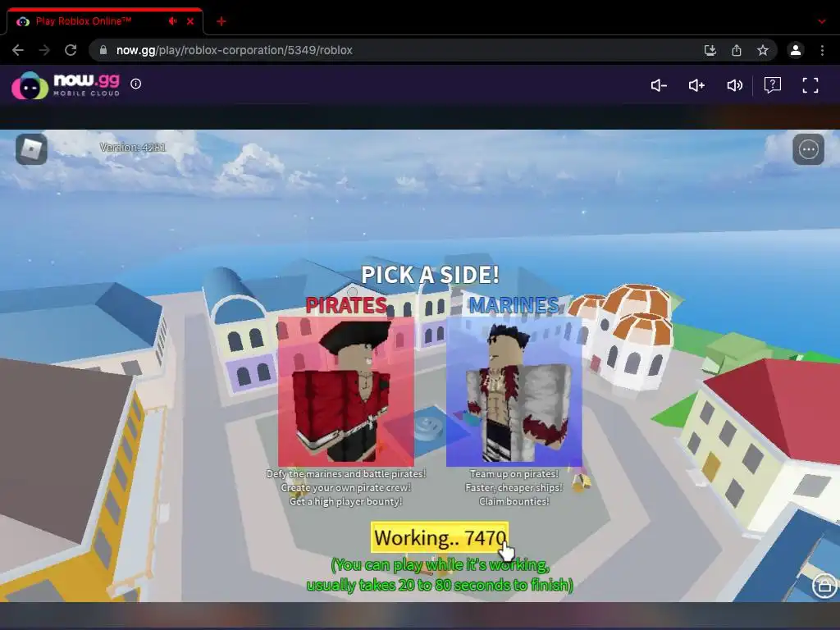Click the 'Create your own pirate crew!' text

(346, 488)
